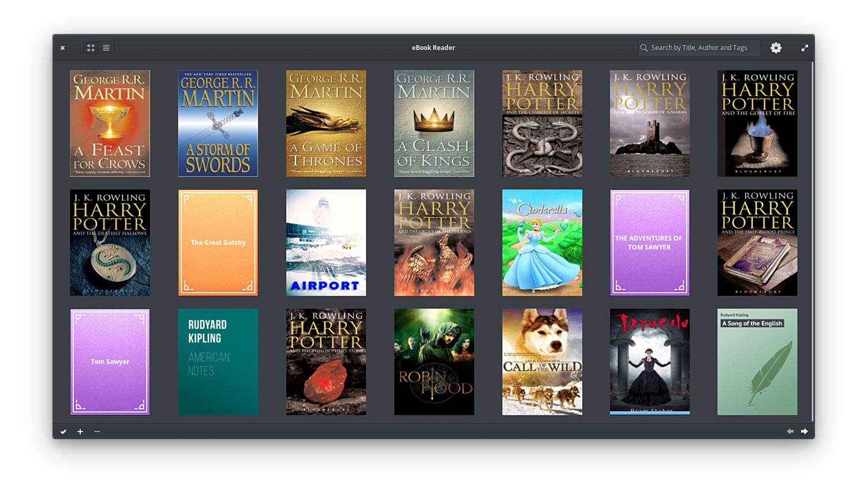Open A Storm of Swords cover
Image resolution: width=868 pixels, height=488 pixels.
pyautogui.click(x=218, y=123)
